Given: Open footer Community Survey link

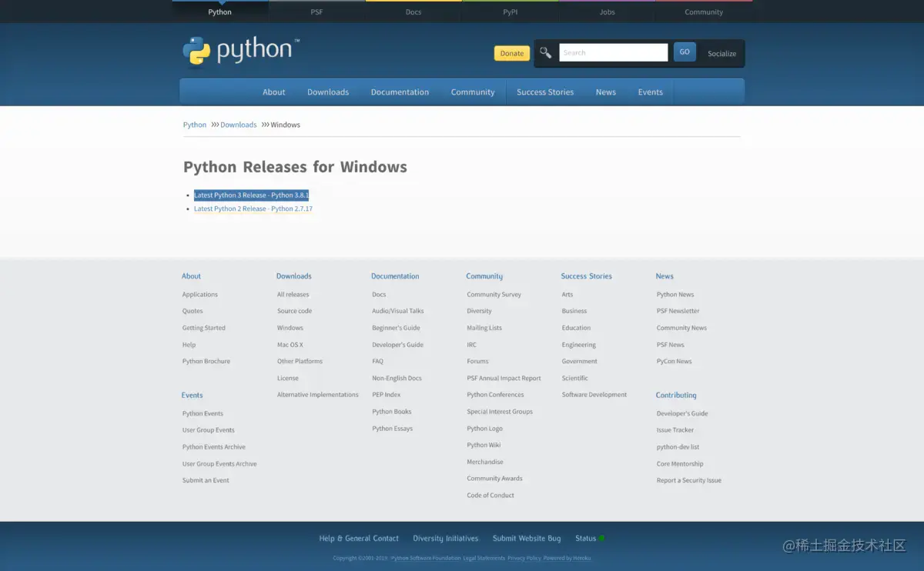Looking at the screenshot, I should coord(494,295).
